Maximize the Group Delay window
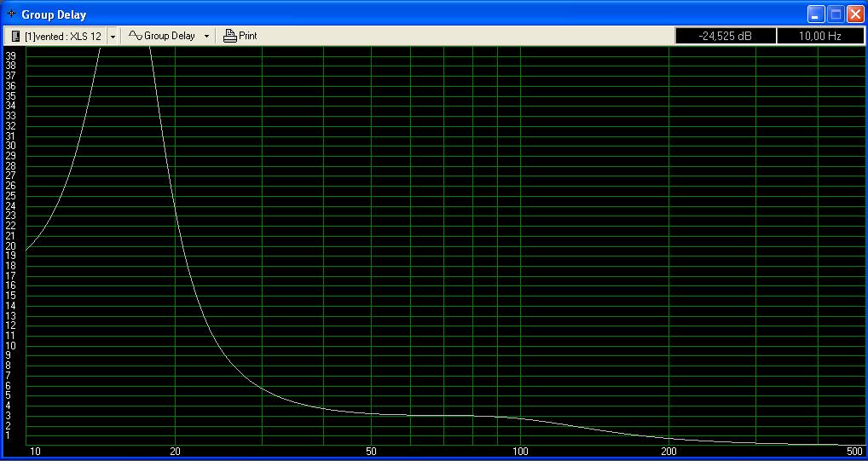868x461 pixels. coord(836,14)
